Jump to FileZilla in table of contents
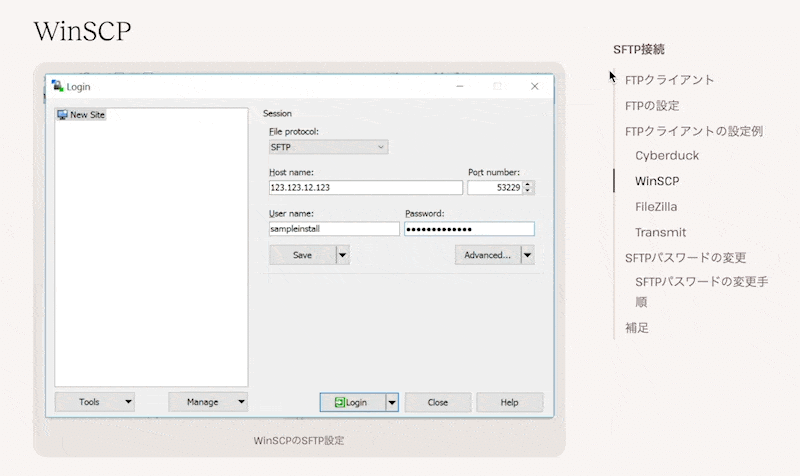The height and width of the screenshot is (476, 800). tap(656, 207)
